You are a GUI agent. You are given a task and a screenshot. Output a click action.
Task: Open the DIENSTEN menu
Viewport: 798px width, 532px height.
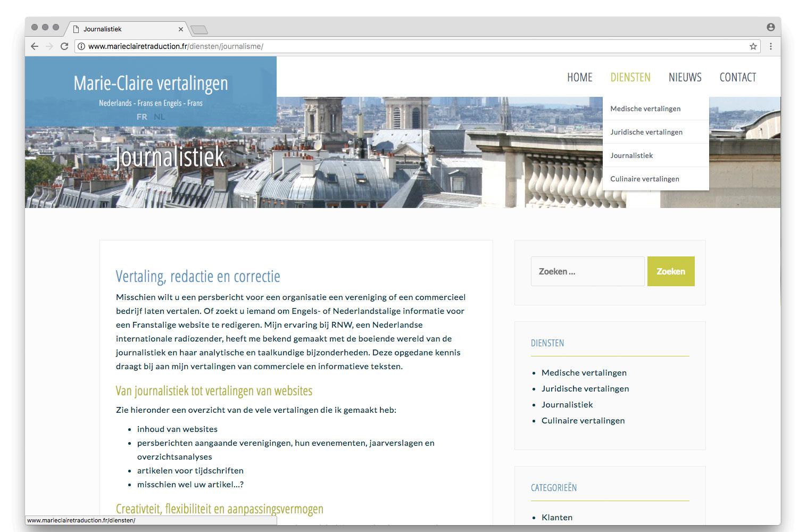[x=630, y=77]
